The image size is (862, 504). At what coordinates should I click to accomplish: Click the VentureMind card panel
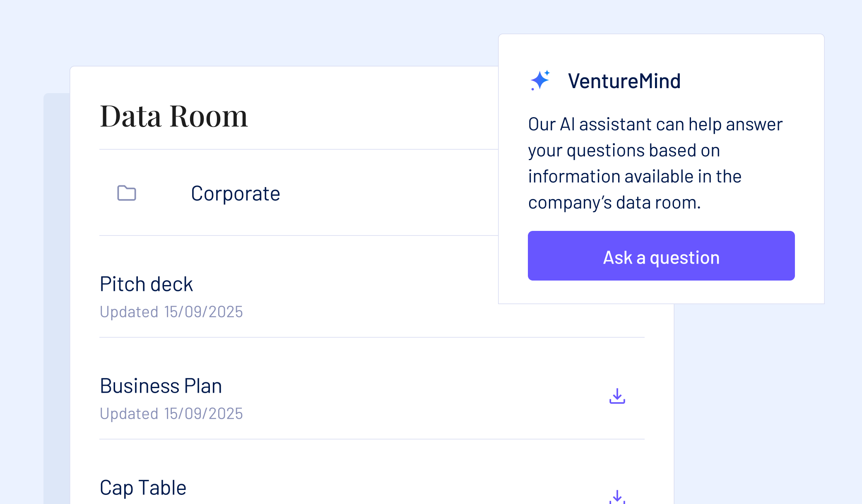pyautogui.click(x=661, y=169)
